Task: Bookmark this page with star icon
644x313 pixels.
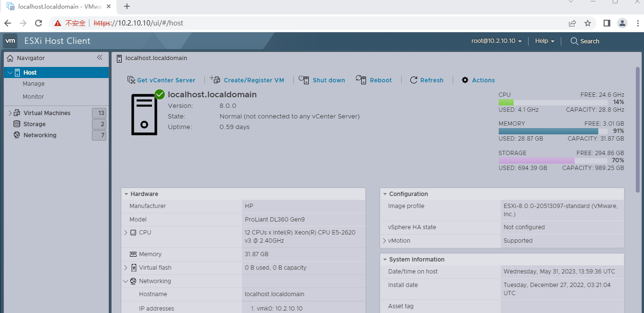Action: [x=588, y=23]
